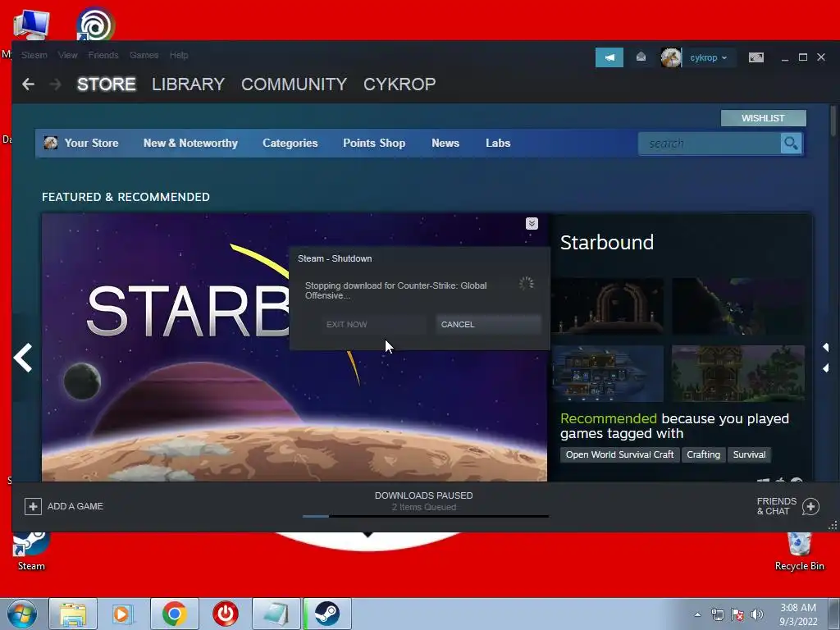Open the Steam announcements megaphone icon
The width and height of the screenshot is (840, 630).
click(x=609, y=57)
